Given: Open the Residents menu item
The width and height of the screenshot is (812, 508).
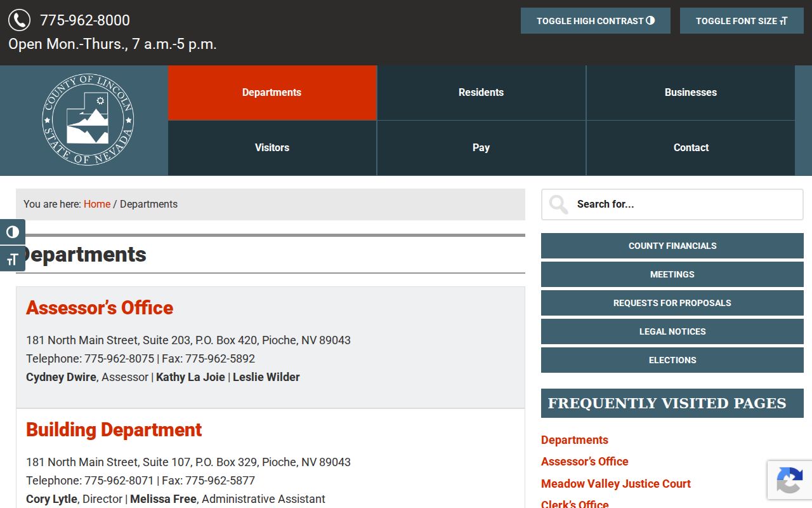Looking at the screenshot, I should click(481, 93).
